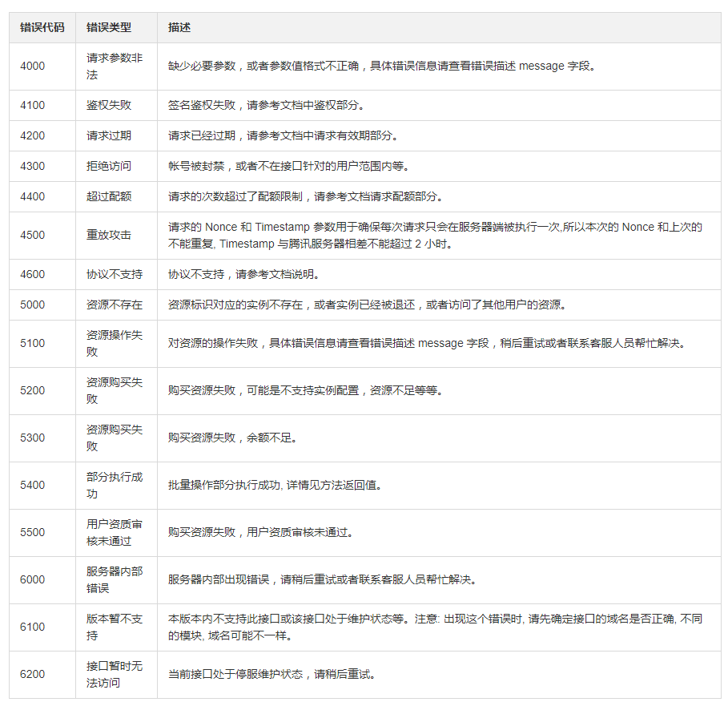Click description 协议不支持，请参考文档说明

(x=243, y=274)
